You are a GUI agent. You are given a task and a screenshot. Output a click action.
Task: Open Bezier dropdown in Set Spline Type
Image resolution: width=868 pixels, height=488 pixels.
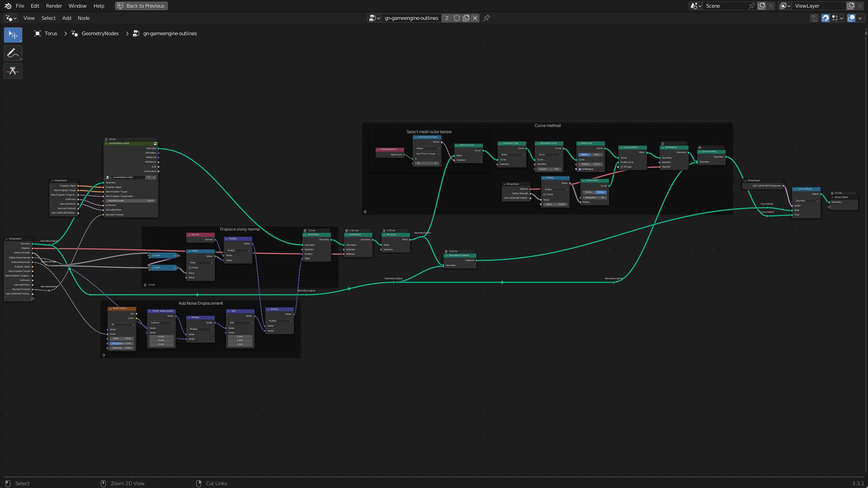coord(512,155)
